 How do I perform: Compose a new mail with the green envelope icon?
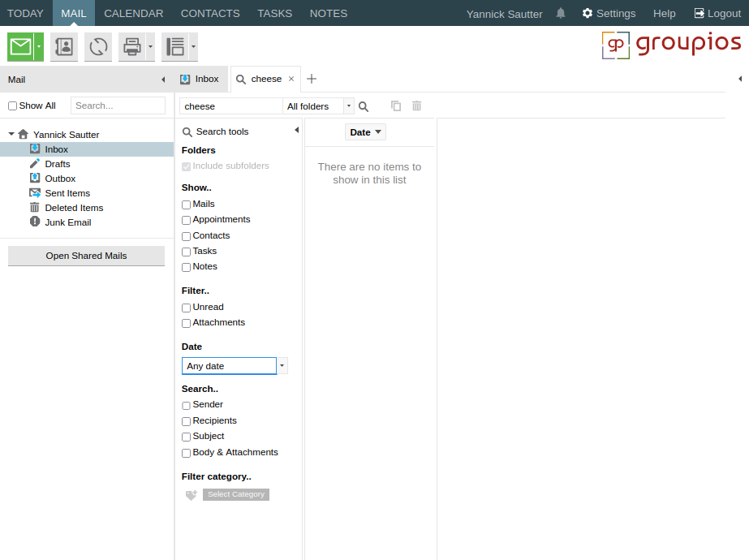pyautogui.click(x=19, y=46)
